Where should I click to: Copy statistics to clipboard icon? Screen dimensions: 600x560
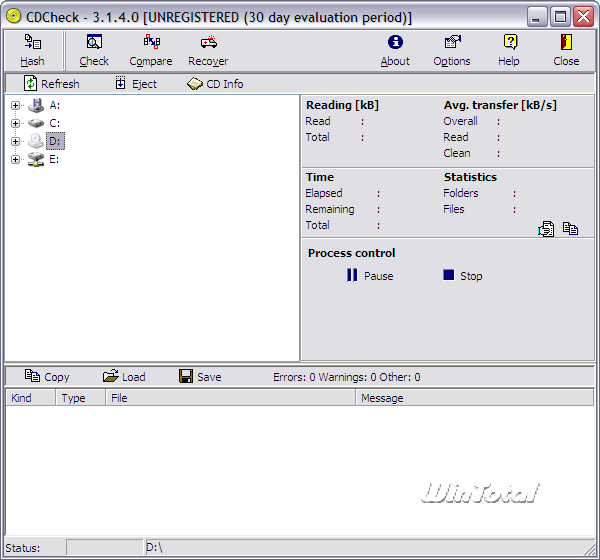click(x=570, y=229)
